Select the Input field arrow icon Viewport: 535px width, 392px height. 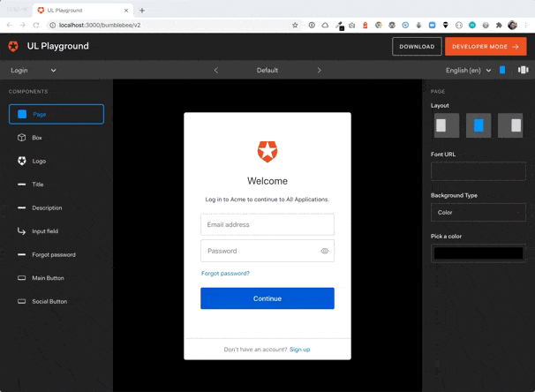pos(21,231)
